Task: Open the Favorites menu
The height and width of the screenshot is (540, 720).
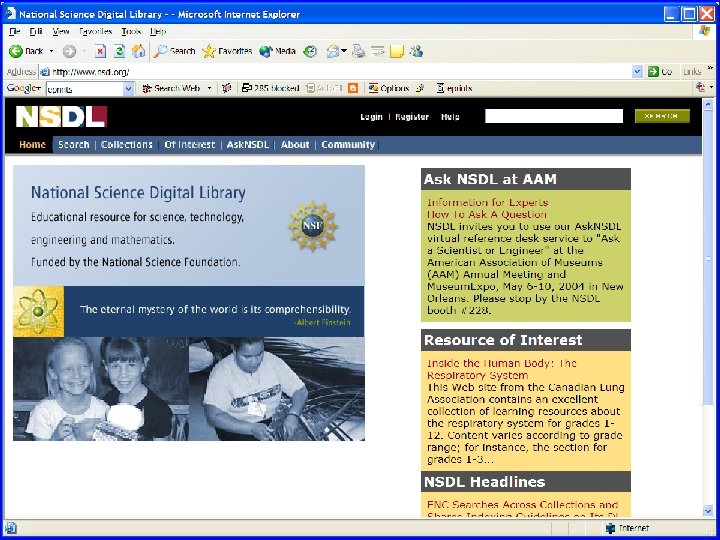Action: click(96, 32)
